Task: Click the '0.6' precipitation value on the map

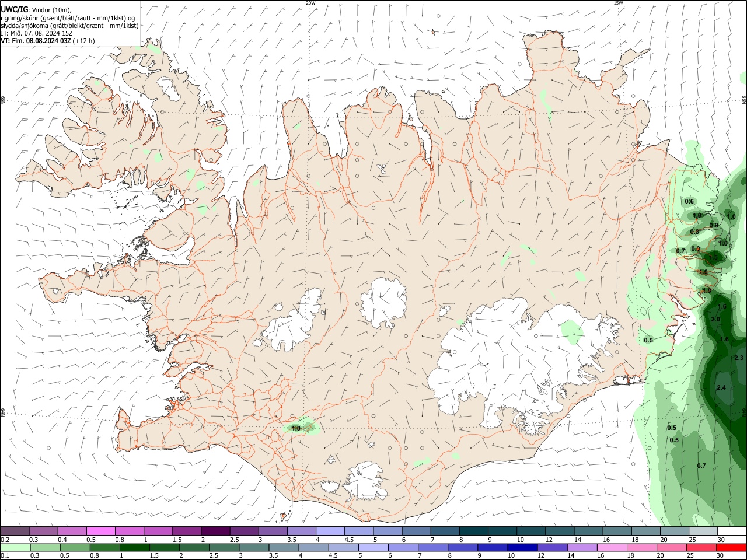Action: point(689,202)
